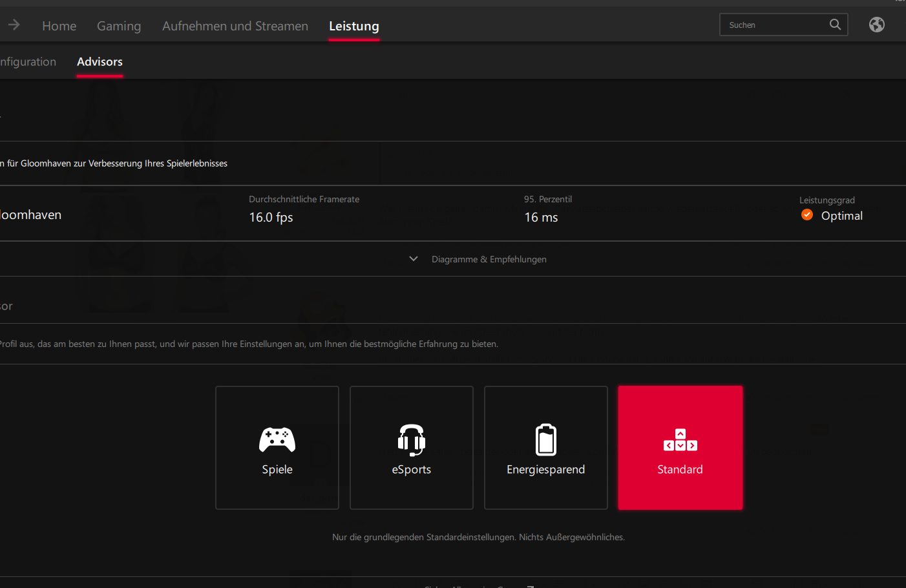Expand the Diagramme & Empfehlungen section
The height and width of the screenshot is (588, 906).
[478, 258]
